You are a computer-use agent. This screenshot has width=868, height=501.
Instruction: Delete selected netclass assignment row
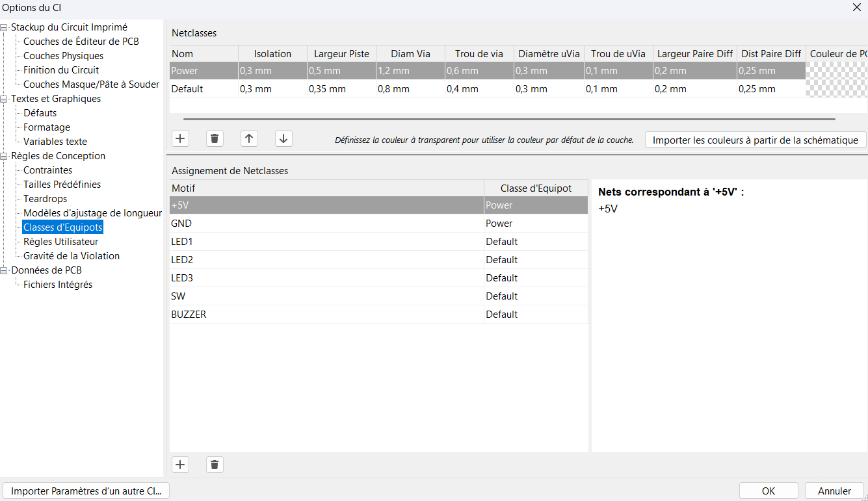tap(215, 465)
